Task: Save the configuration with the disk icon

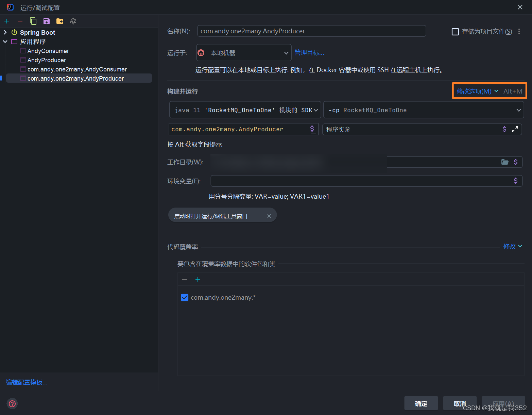Action: (47, 21)
